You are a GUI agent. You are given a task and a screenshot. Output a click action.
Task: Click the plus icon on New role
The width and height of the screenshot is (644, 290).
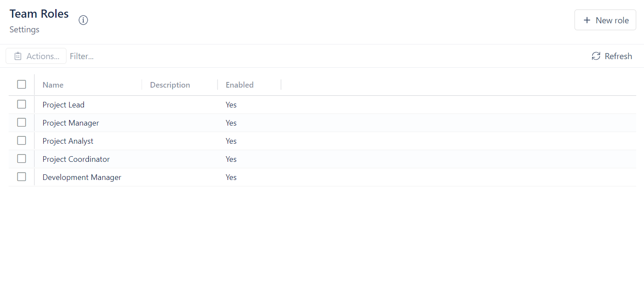(587, 20)
